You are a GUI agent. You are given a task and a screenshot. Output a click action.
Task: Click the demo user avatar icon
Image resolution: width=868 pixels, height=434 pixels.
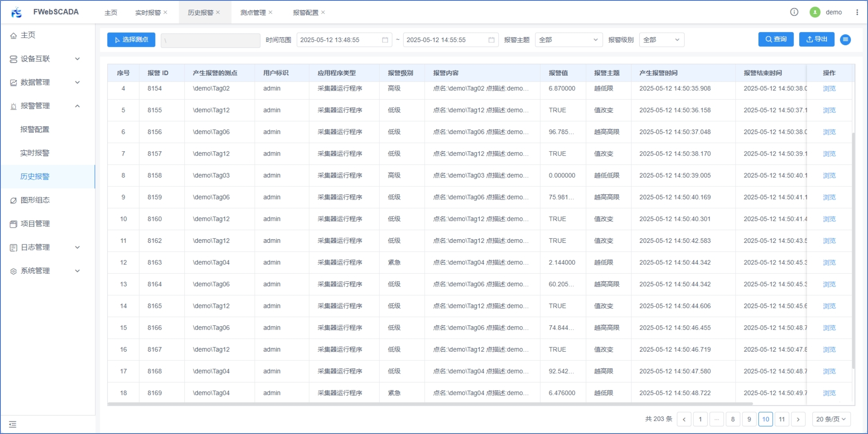tap(815, 12)
